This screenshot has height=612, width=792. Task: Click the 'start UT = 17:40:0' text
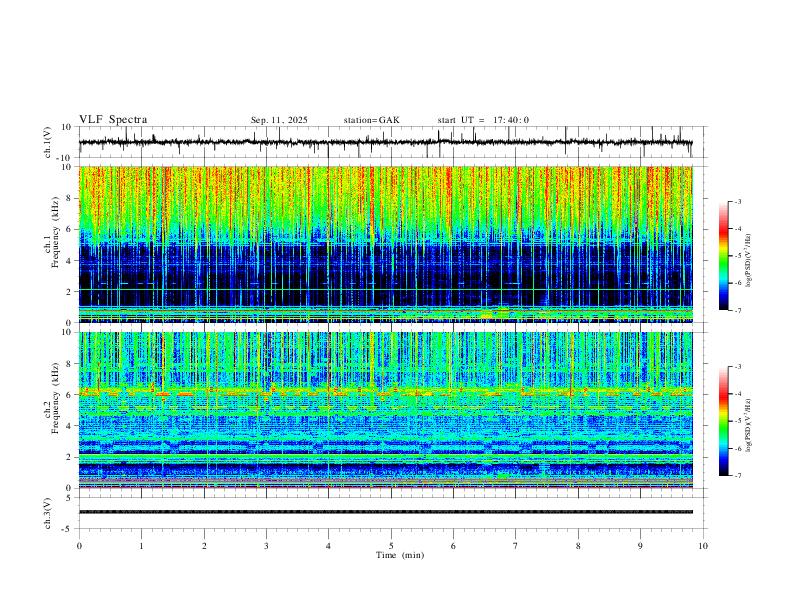point(483,120)
